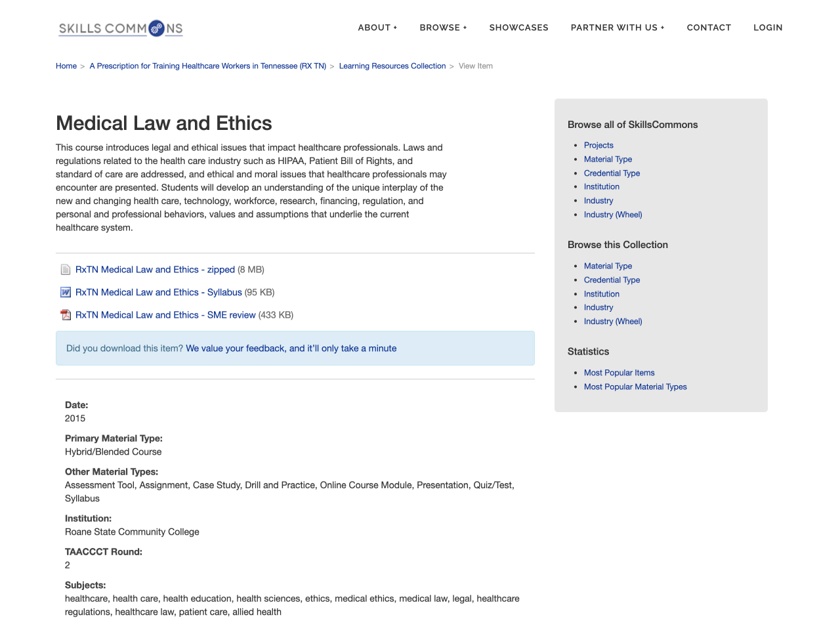Expand the BROWSE menu

click(x=443, y=28)
